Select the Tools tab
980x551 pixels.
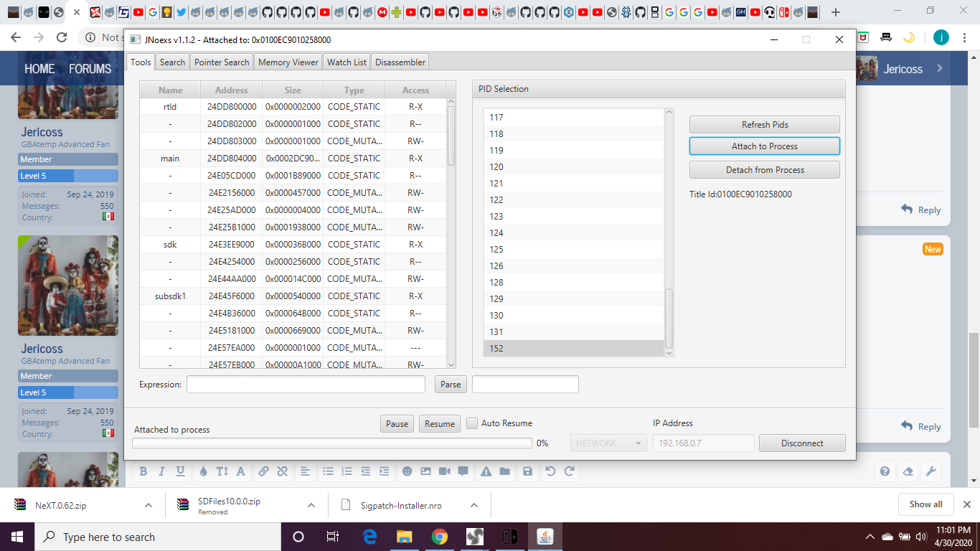point(141,62)
